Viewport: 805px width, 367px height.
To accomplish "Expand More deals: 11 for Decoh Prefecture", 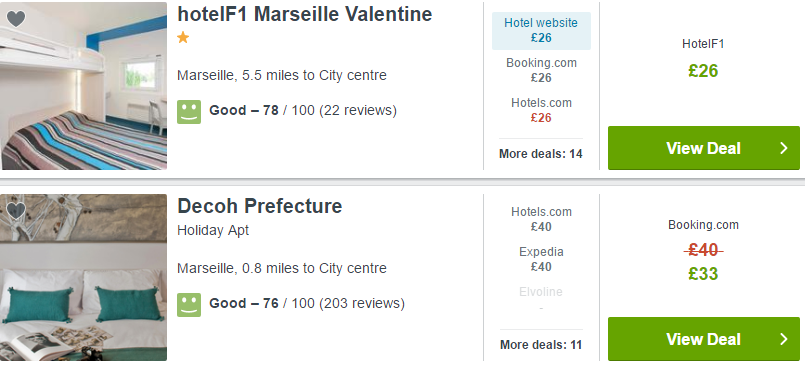I will pyautogui.click(x=541, y=344).
